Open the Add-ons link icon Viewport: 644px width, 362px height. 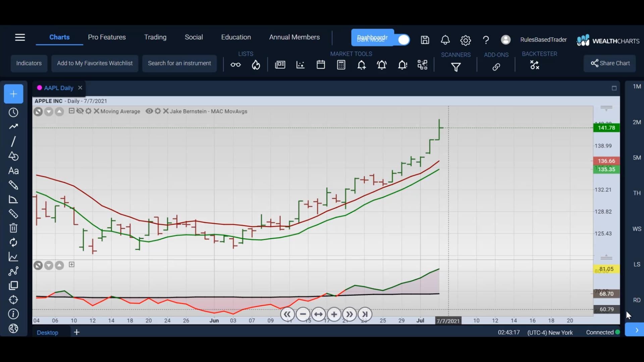click(496, 67)
